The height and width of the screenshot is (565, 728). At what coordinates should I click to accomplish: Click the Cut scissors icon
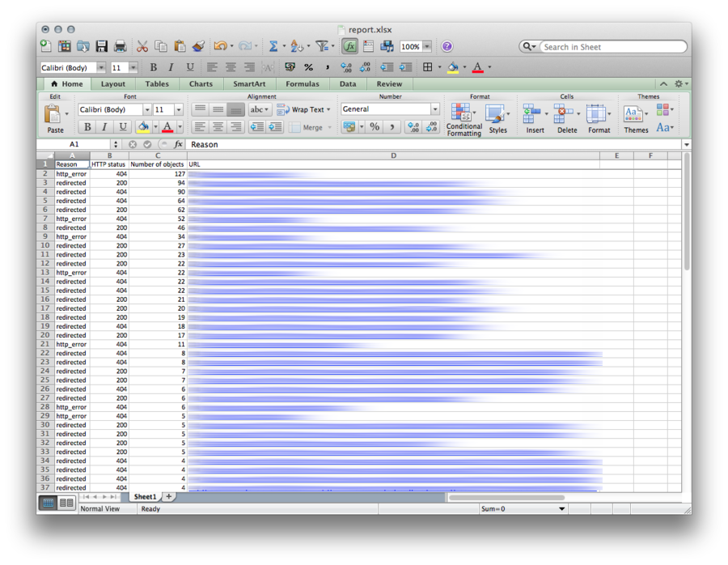point(142,47)
